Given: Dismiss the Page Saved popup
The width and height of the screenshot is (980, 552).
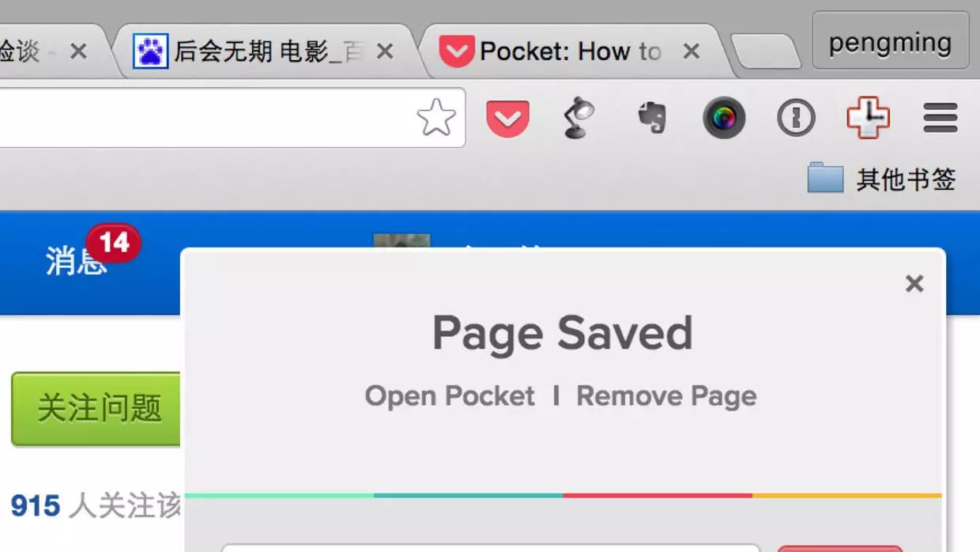Looking at the screenshot, I should click(x=914, y=284).
